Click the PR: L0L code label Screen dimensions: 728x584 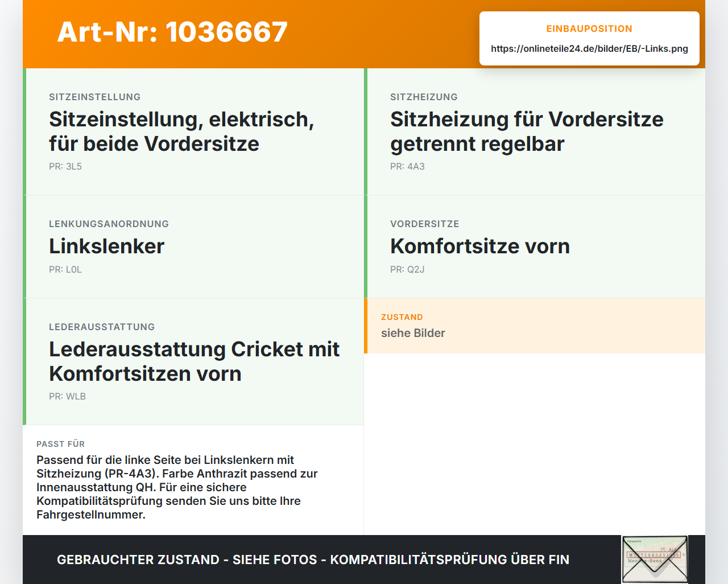(65, 269)
